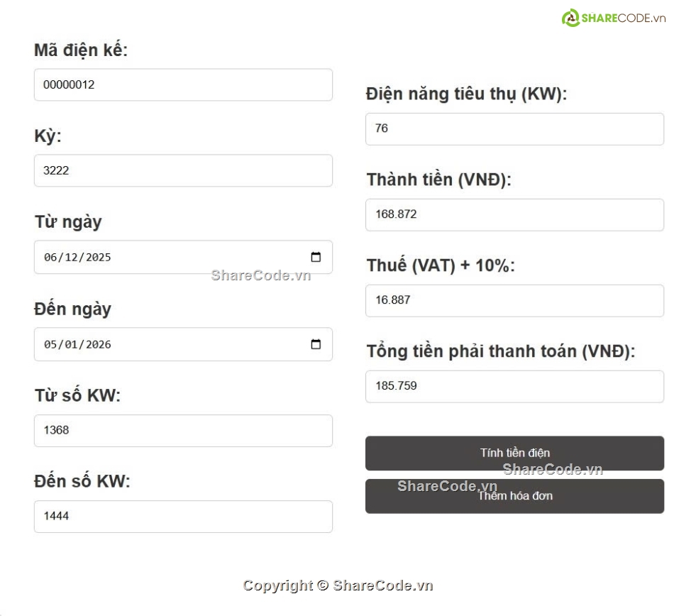Select the Đến số KW input
Image resolution: width=674 pixels, height=616 pixels.
point(183,516)
